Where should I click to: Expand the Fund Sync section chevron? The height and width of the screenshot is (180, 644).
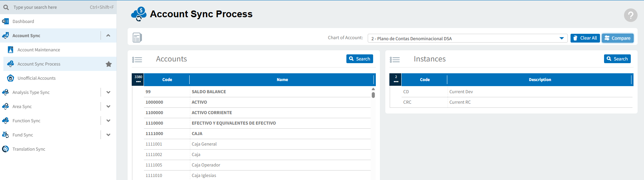click(x=108, y=135)
